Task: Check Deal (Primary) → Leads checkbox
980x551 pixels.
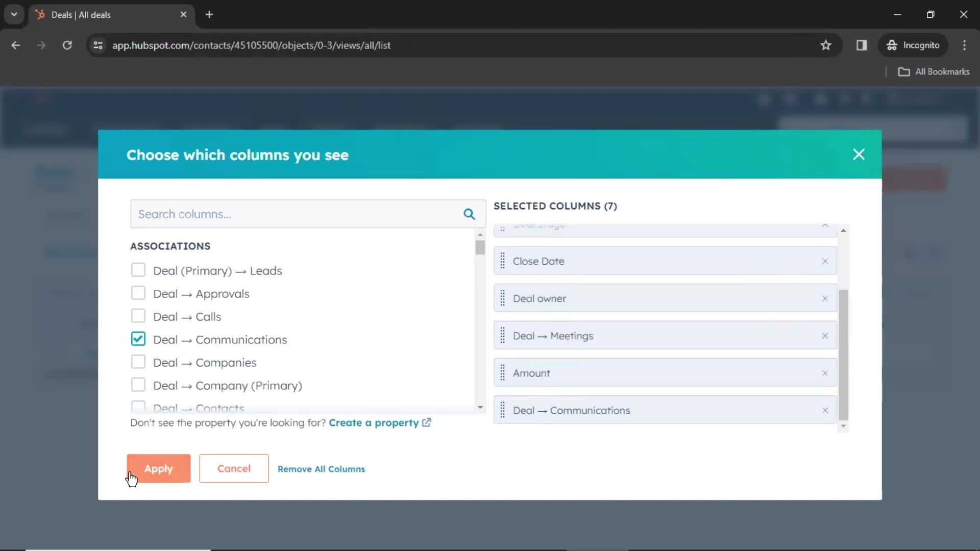Action: pos(138,270)
